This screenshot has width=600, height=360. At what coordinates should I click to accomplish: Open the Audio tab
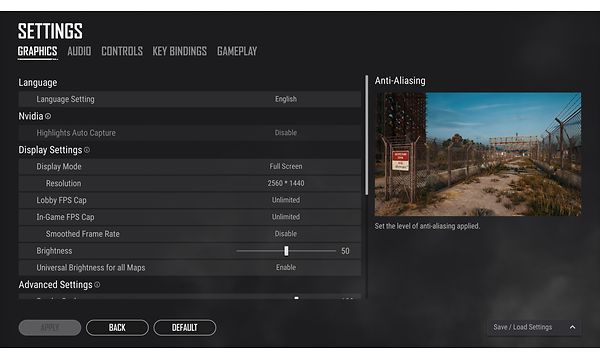tap(79, 51)
